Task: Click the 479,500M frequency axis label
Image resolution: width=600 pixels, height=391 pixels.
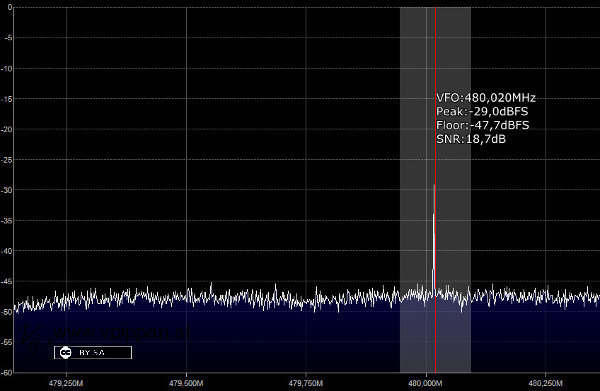Action: [186, 383]
